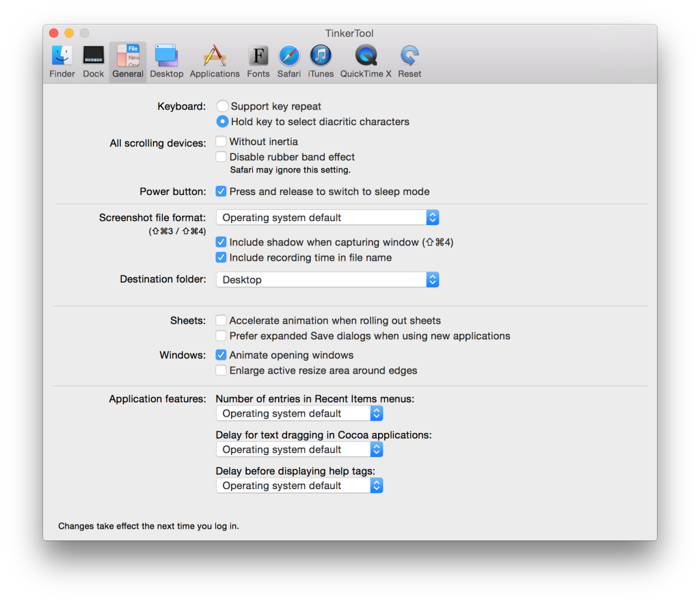Open Delay before displaying help tags dropdown
The height and width of the screenshot is (602, 700).
click(299, 486)
